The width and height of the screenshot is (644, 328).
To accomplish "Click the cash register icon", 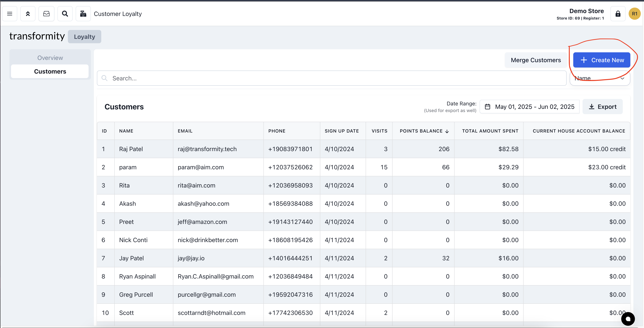I will point(83,14).
